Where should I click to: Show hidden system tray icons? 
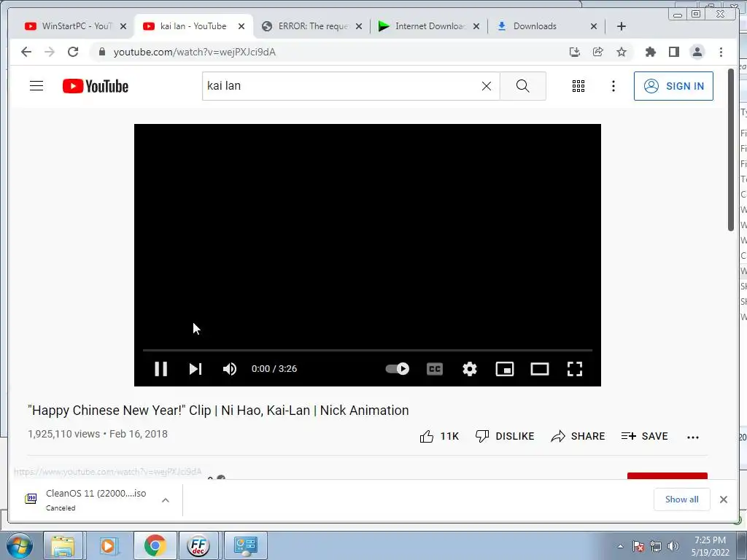(x=620, y=546)
